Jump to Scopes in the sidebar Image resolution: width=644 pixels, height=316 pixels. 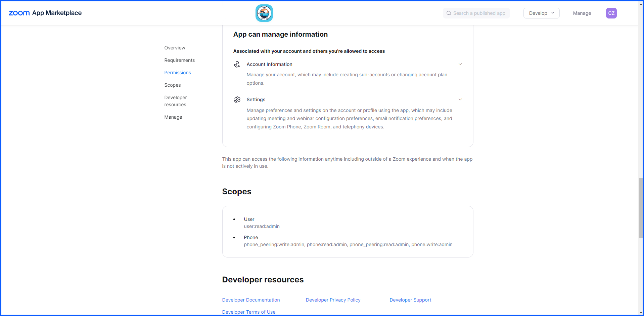tap(173, 85)
